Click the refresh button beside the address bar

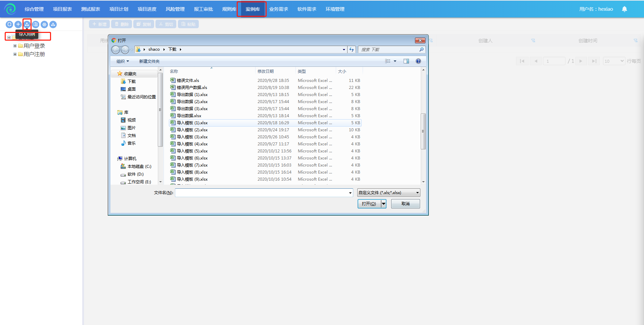pyautogui.click(x=352, y=49)
